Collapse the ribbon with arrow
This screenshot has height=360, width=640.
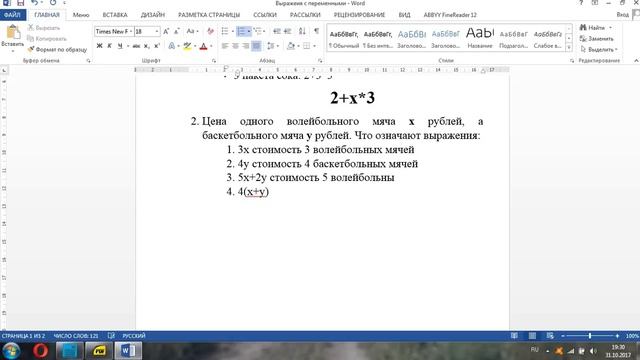[x=636, y=60]
